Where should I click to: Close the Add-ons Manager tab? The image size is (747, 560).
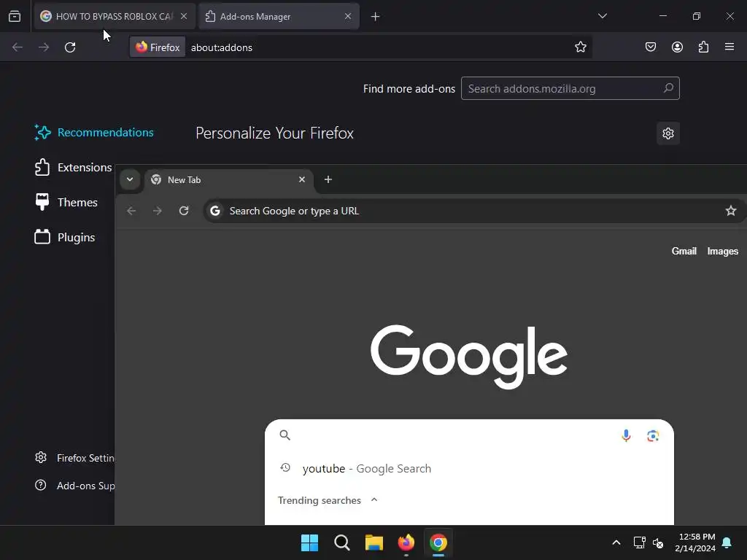(348, 16)
